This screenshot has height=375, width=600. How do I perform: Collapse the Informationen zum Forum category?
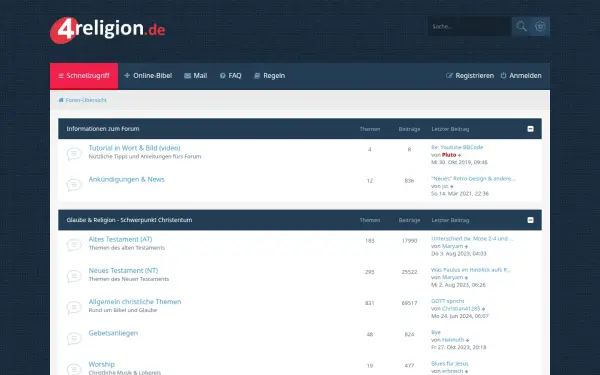pyautogui.click(x=530, y=129)
